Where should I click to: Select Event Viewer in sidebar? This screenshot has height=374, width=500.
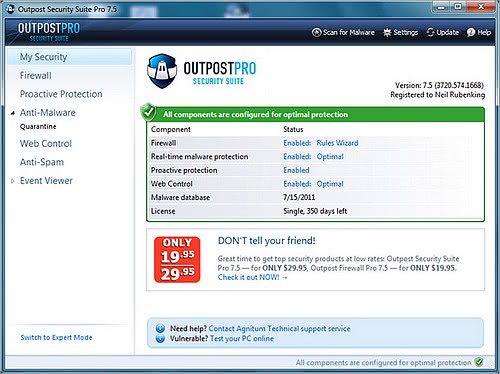pos(46,181)
